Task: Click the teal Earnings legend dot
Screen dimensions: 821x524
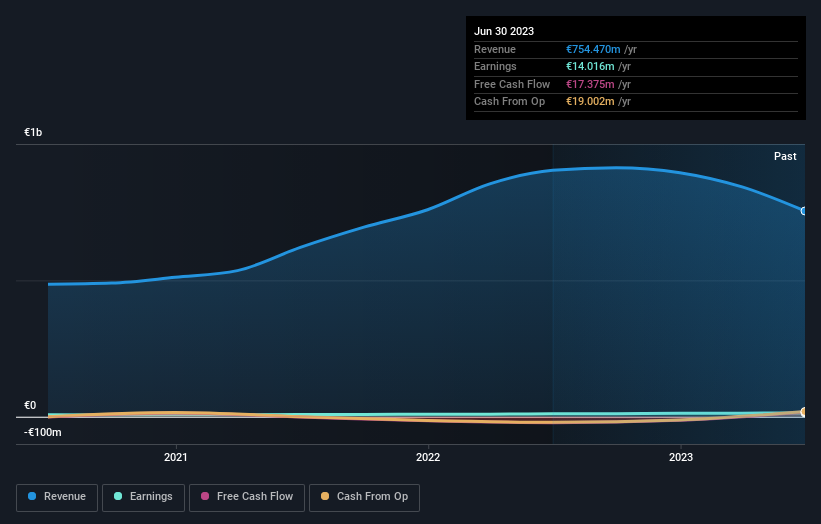Action: click(x=118, y=496)
